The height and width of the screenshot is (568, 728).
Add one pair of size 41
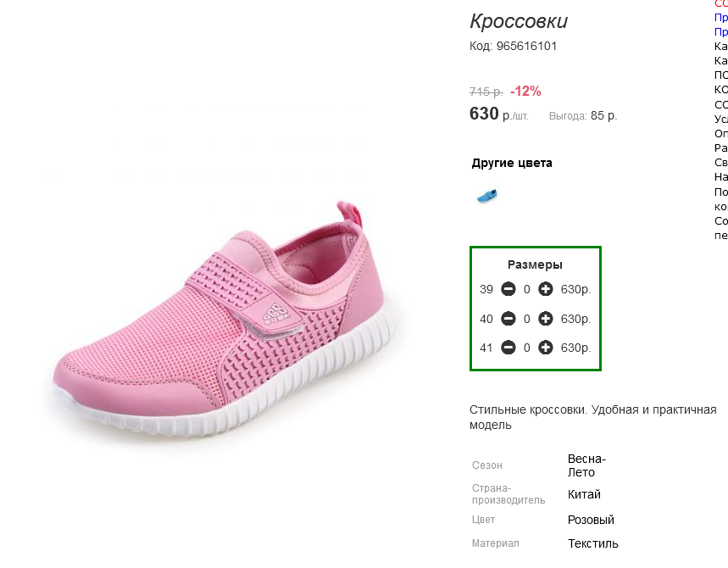(546, 348)
